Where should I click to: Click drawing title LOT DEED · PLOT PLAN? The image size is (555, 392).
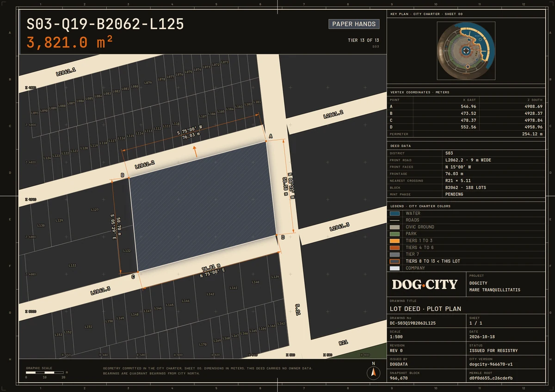tap(425, 309)
